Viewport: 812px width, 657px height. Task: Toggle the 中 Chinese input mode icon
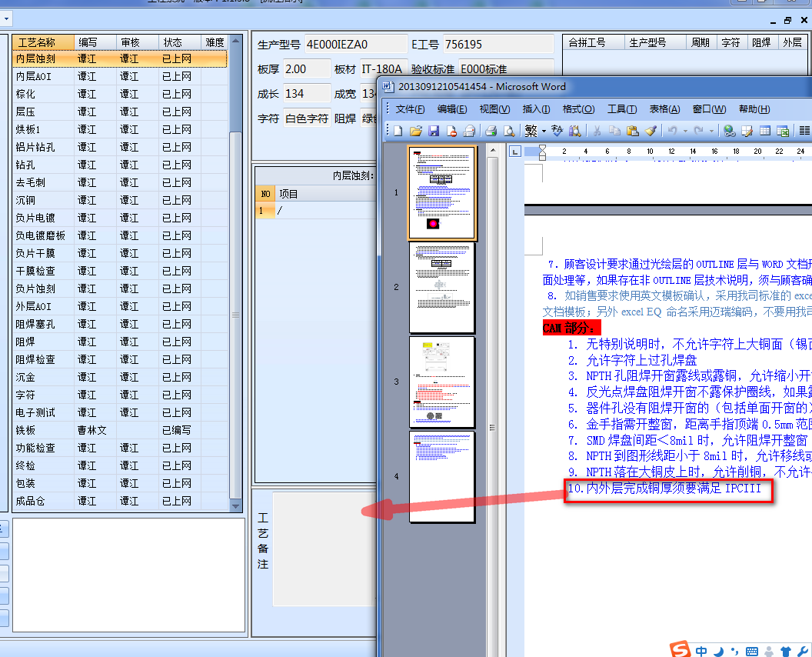701,651
